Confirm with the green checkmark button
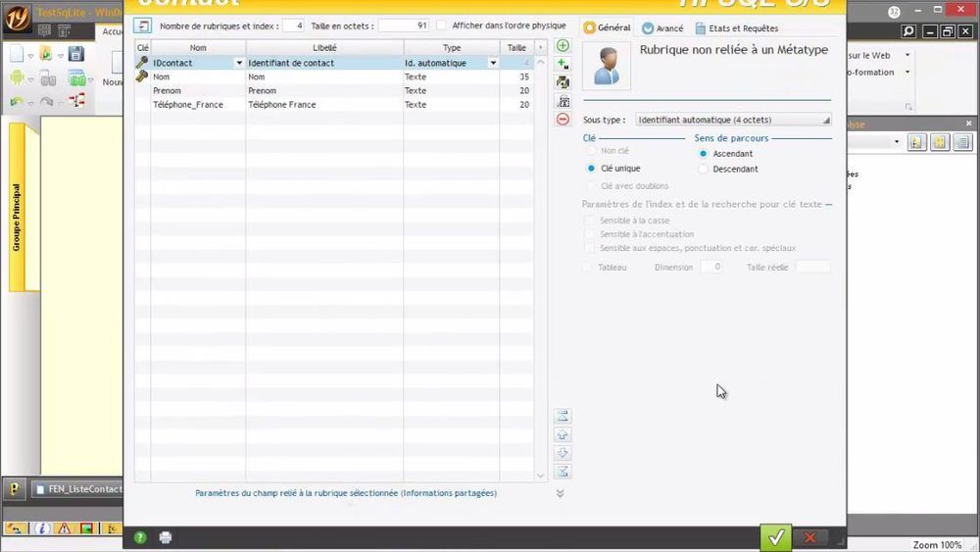 (x=775, y=537)
